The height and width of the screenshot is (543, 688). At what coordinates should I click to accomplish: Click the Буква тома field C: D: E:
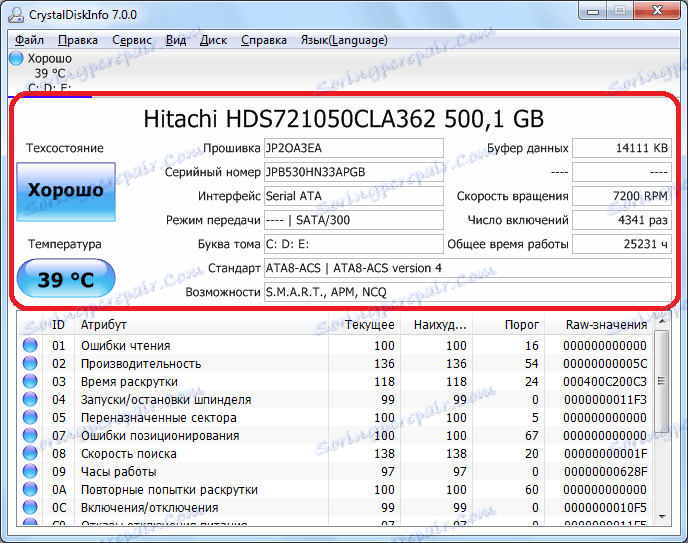353,244
